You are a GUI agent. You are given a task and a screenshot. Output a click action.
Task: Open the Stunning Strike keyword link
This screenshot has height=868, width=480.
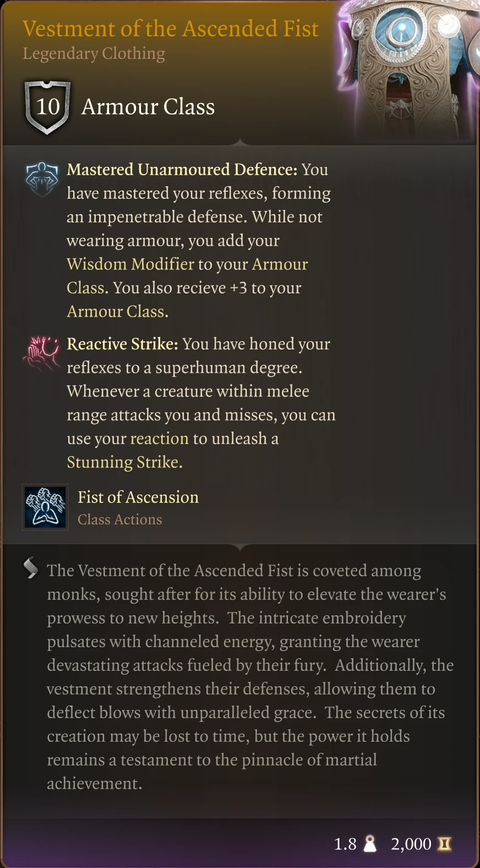pos(123,462)
